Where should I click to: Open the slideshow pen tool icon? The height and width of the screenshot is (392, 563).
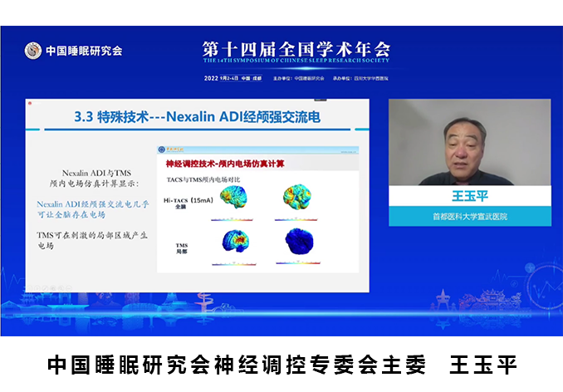(45, 288)
